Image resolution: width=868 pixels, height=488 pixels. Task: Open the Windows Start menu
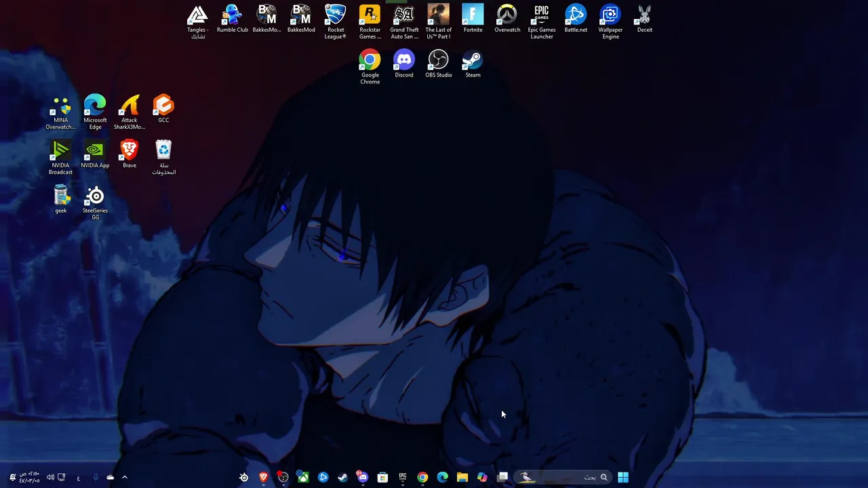pos(623,477)
